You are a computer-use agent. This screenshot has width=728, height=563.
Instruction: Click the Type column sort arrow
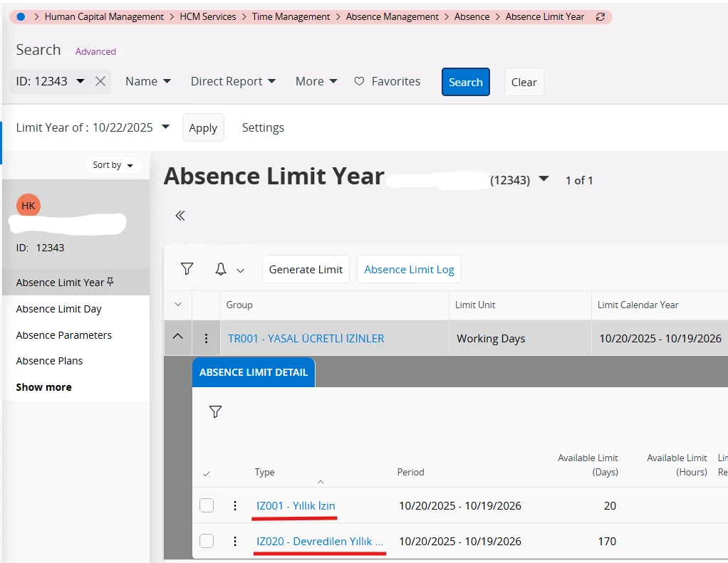321,482
